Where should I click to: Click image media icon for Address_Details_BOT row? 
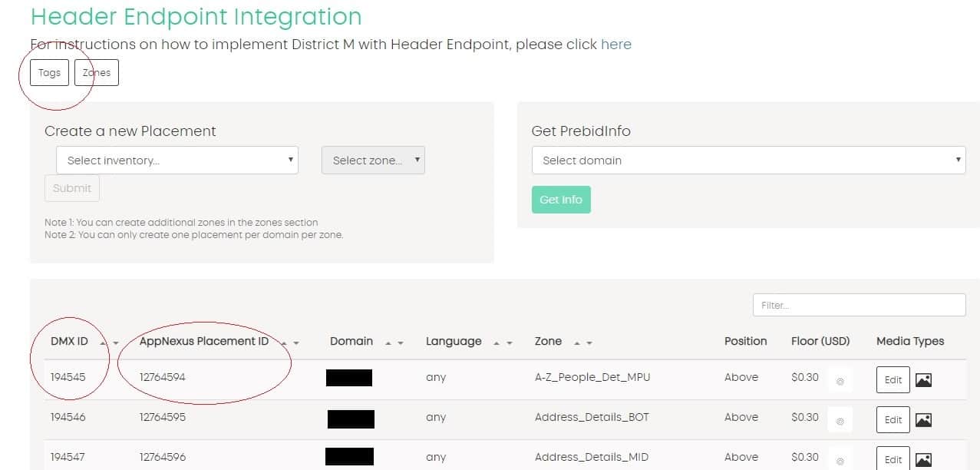tap(923, 420)
